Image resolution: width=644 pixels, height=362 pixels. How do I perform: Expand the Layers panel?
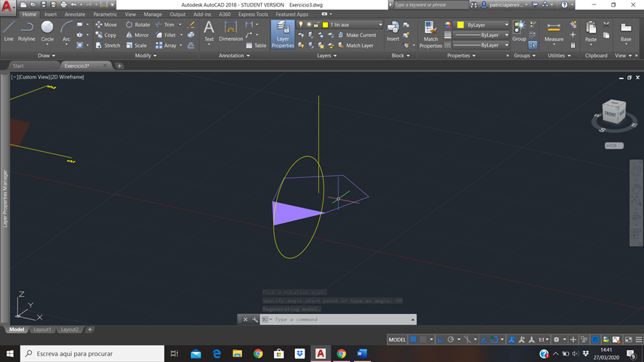[326, 55]
